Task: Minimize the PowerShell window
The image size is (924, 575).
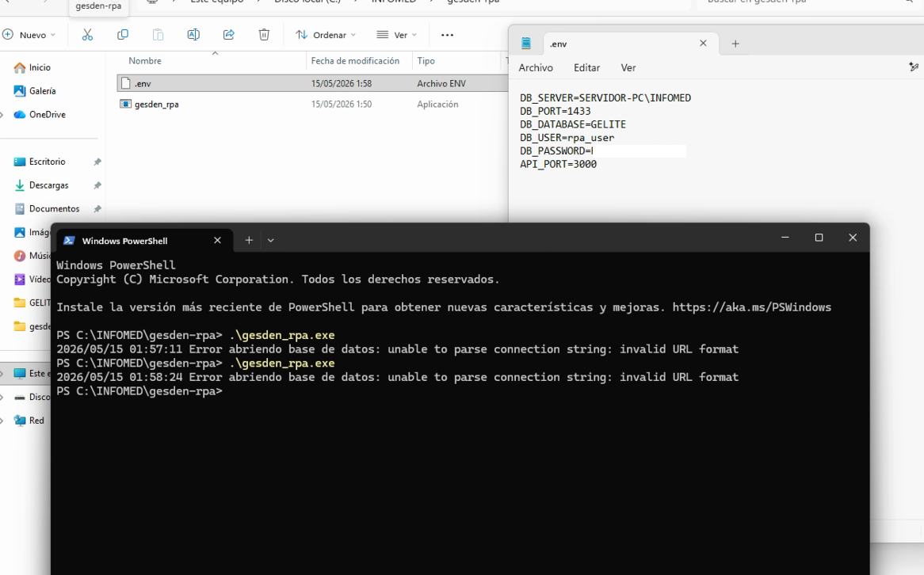Action: [x=785, y=238]
